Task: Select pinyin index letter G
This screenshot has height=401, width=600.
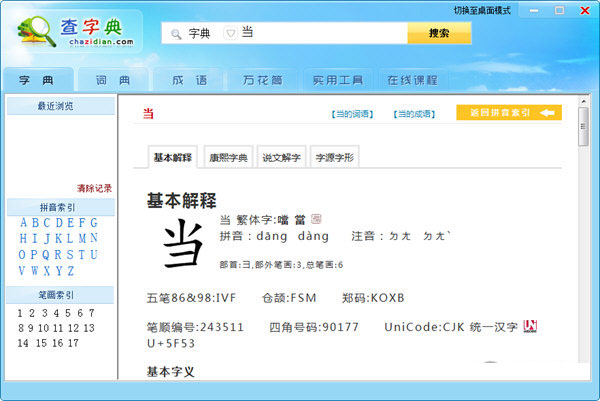Action: coord(94,222)
